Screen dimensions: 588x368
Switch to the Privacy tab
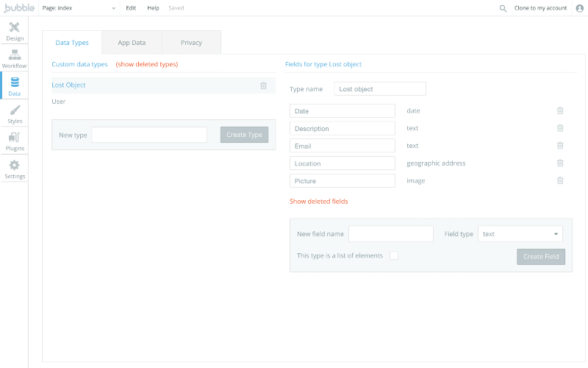191,43
